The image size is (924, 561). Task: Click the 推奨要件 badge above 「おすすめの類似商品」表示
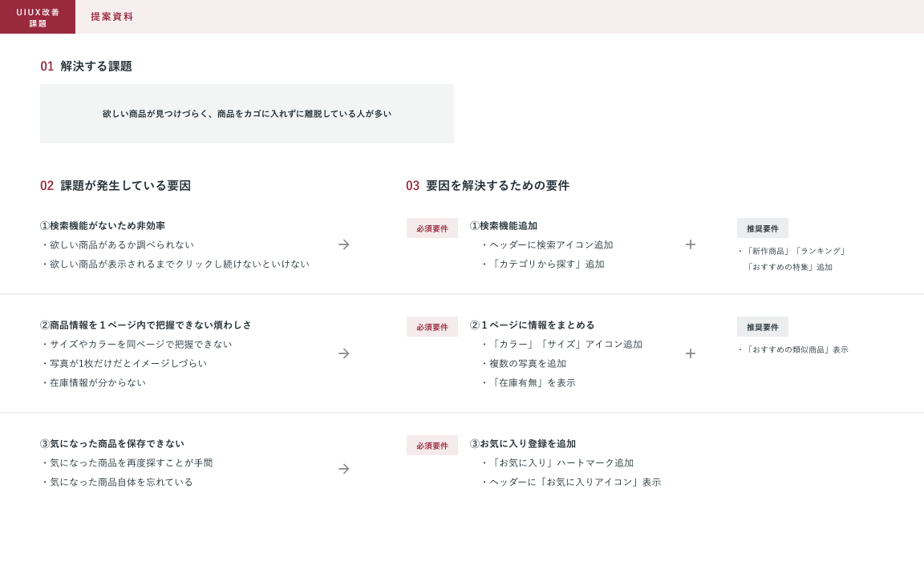click(763, 327)
